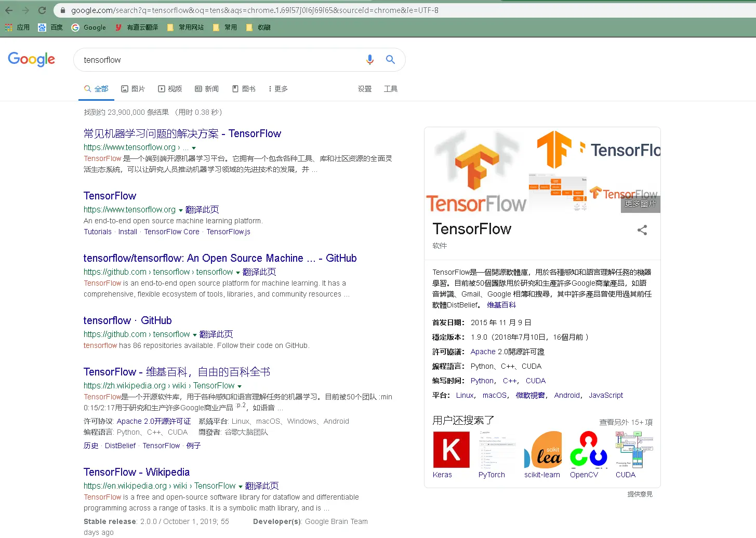Open the 常用 bookmark folder
The image size is (756, 538).
[x=225, y=28]
